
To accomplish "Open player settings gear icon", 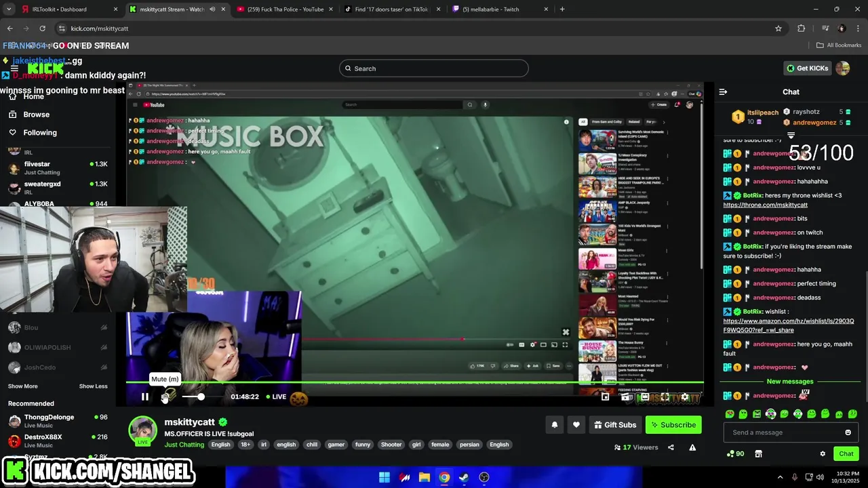I will coord(685,397).
